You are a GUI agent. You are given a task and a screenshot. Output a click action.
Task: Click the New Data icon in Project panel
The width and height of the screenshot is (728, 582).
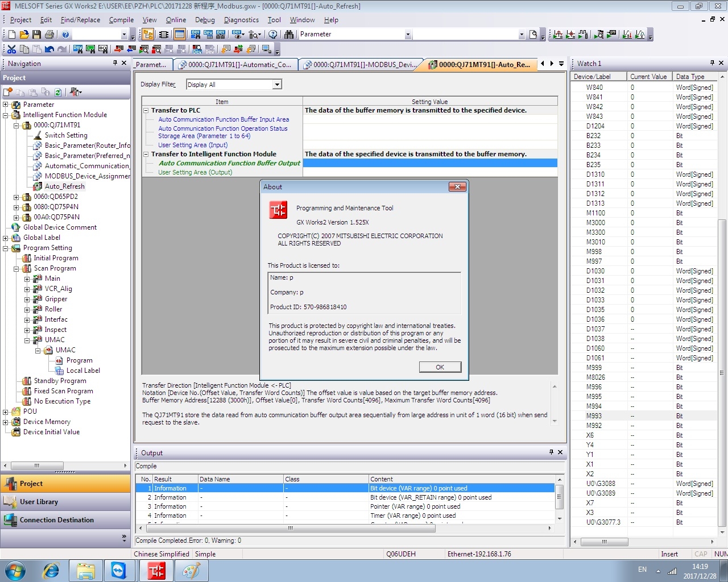click(8, 92)
